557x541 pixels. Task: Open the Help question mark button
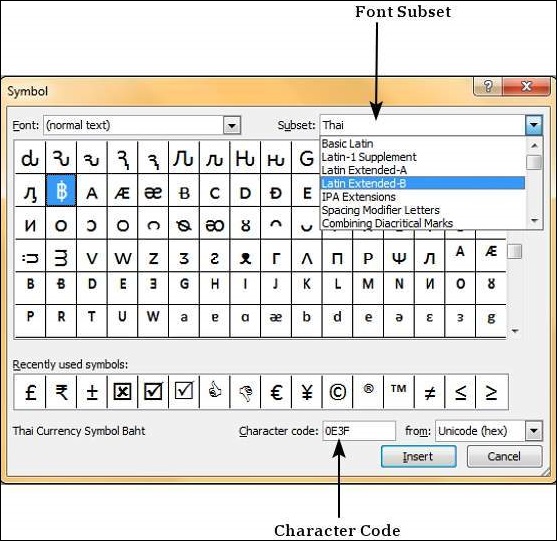click(x=488, y=86)
